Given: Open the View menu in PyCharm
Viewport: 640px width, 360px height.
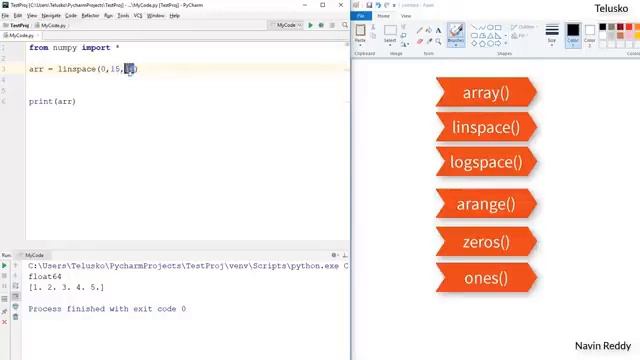Looking at the screenshot, I should coord(32,16).
